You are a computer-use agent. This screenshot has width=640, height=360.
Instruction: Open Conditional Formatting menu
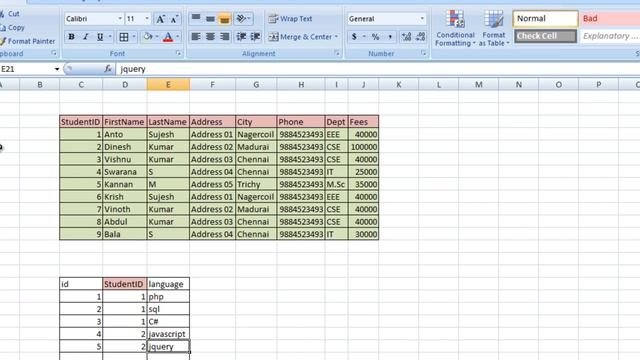coord(455,28)
